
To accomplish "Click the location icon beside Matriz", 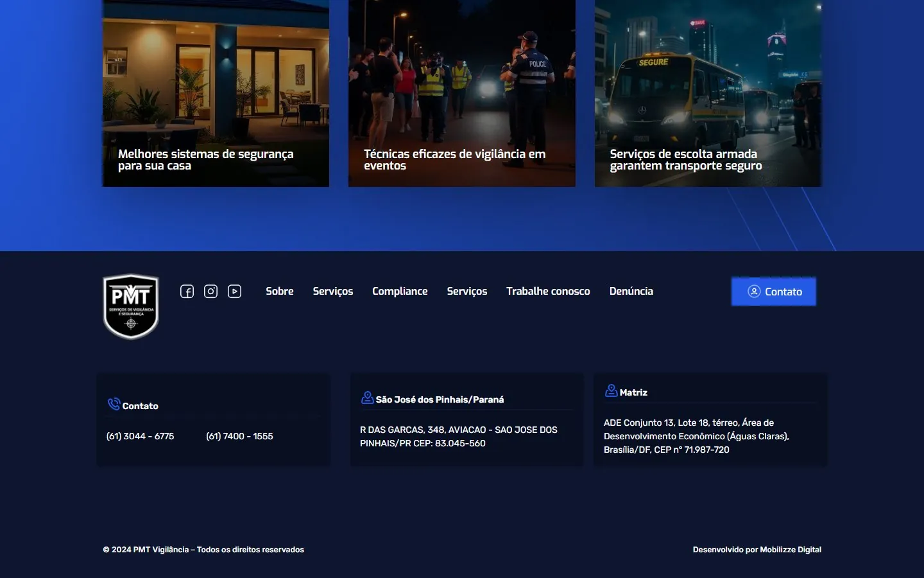I will [x=612, y=390].
